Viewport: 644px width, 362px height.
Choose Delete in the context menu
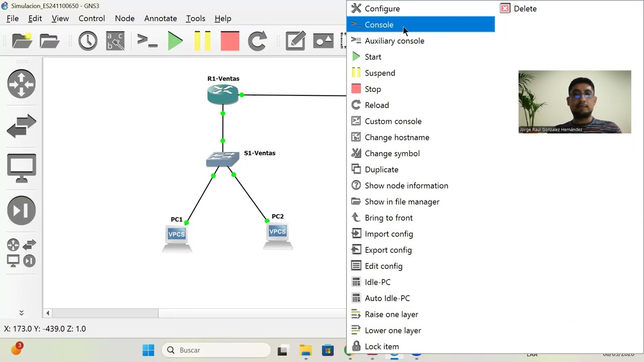[x=569, y=9]
